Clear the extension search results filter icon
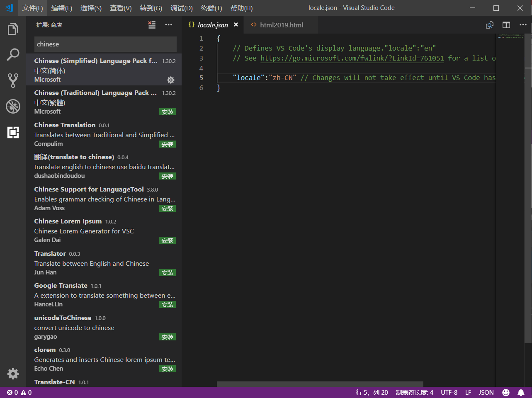 click(x=151, y=25)
